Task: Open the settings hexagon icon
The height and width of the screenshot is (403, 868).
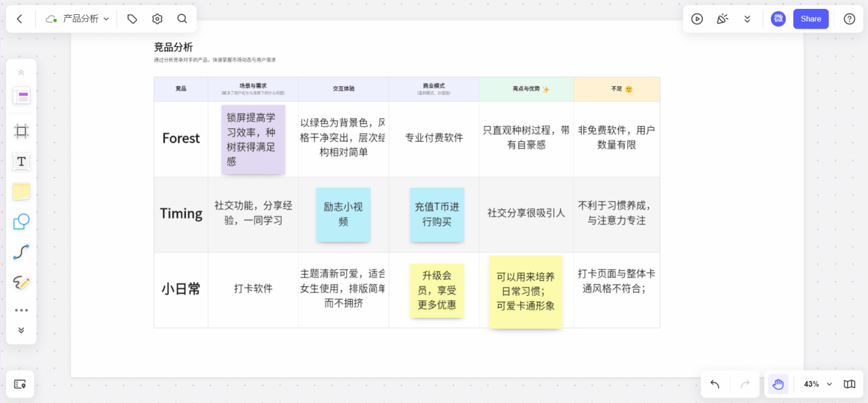Action: (157, 19)
